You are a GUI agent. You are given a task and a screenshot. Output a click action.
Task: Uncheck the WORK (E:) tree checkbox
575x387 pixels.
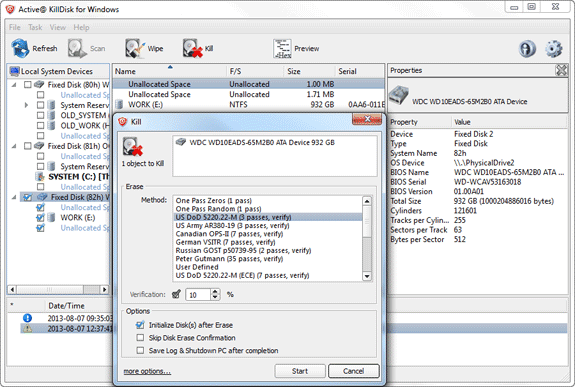[40, 218]
